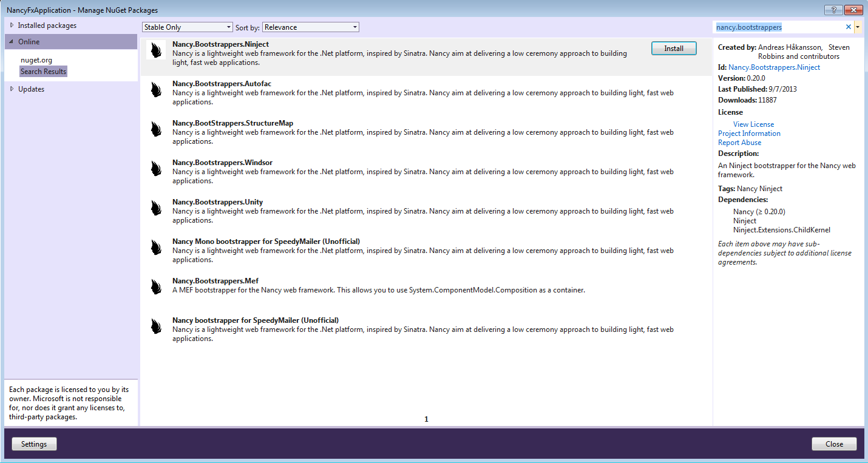Viewport: 868px width, 463px height.
Task: Click the Nancy Mono bootstrapper package icon
Action: (156, 247)
